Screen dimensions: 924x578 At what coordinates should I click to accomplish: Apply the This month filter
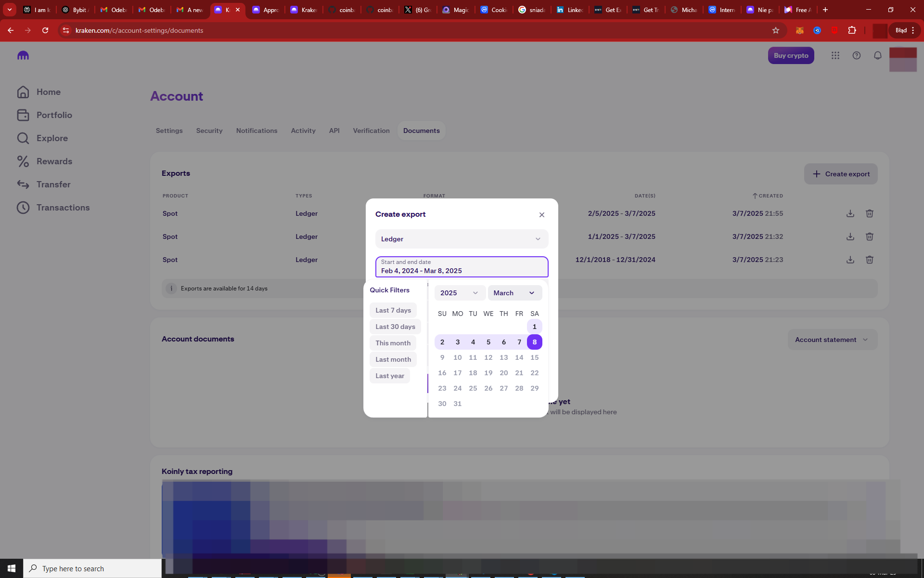coord(393,343)
